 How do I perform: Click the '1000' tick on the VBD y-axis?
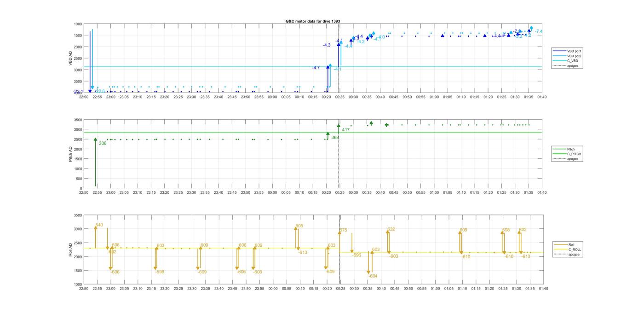(77, 24)
